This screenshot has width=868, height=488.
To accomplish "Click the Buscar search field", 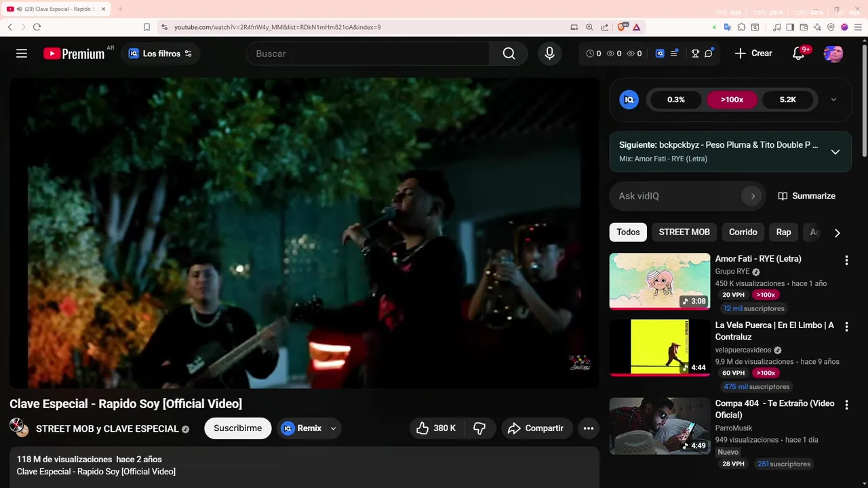I will click(368, 54).
